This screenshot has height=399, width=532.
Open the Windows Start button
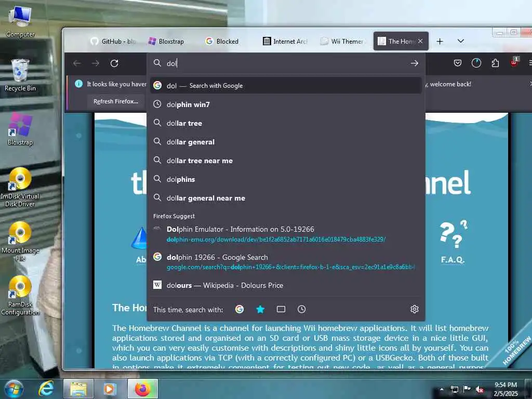pos(14,389)
